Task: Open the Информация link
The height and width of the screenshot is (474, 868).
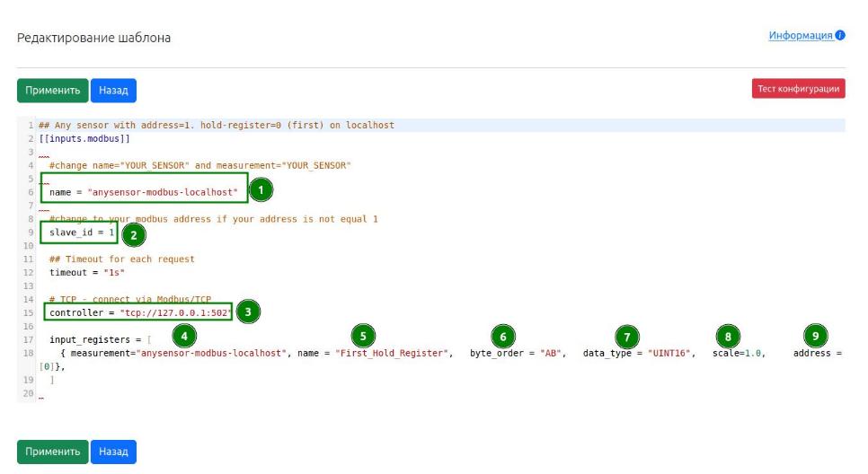Action: (800, 36)
